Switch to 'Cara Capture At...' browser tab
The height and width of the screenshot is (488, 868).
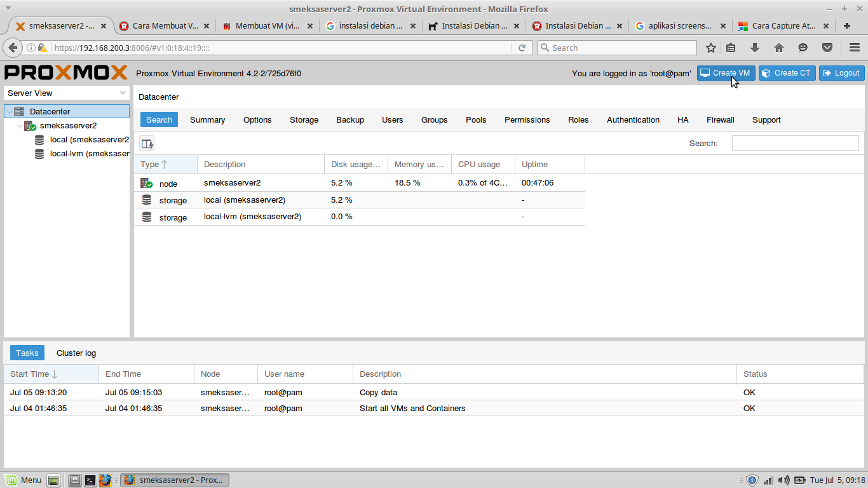[783, 26]
